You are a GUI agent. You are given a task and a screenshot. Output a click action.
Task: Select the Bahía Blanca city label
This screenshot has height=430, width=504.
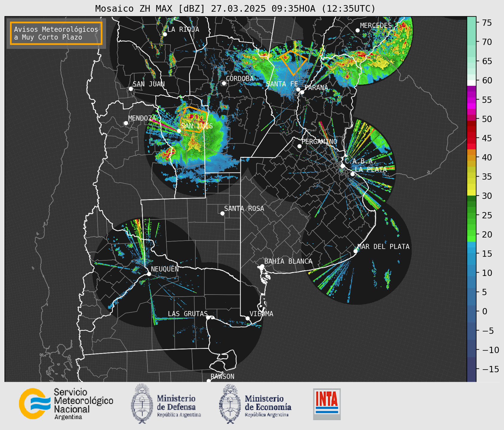288,261
